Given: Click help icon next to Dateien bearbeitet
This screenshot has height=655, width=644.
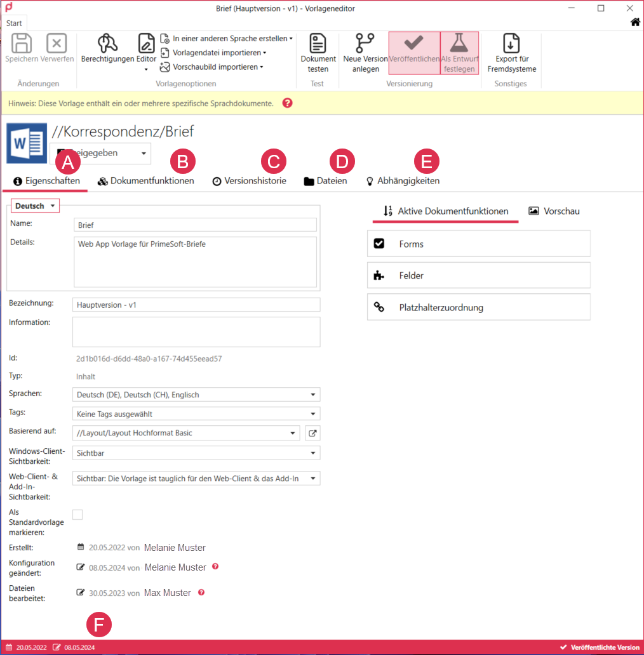Looking at the screenshot, I should click(201, 592).
